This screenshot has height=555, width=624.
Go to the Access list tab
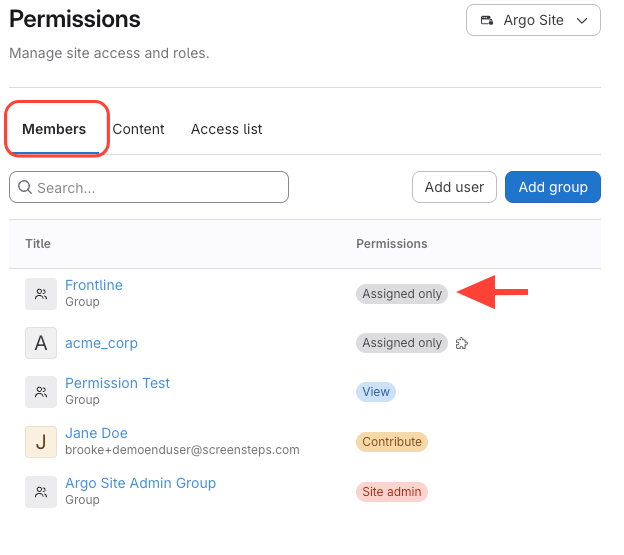click(226, 129)
